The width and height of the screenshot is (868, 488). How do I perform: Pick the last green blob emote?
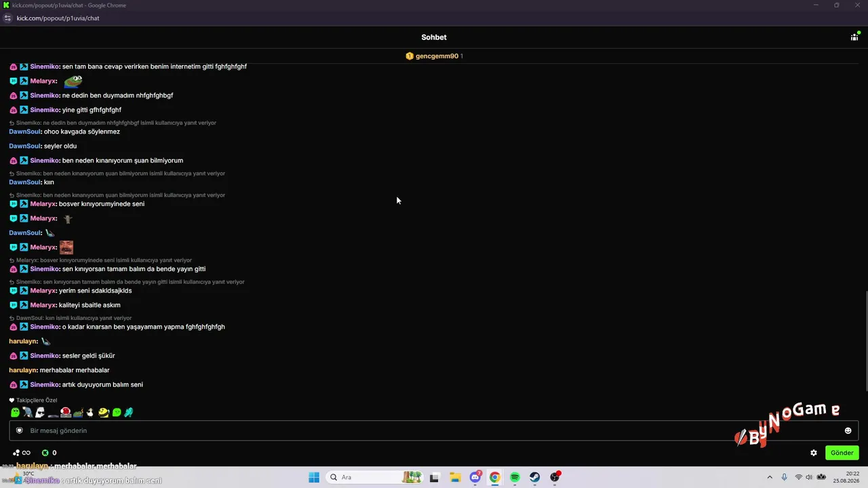(116, 412)
